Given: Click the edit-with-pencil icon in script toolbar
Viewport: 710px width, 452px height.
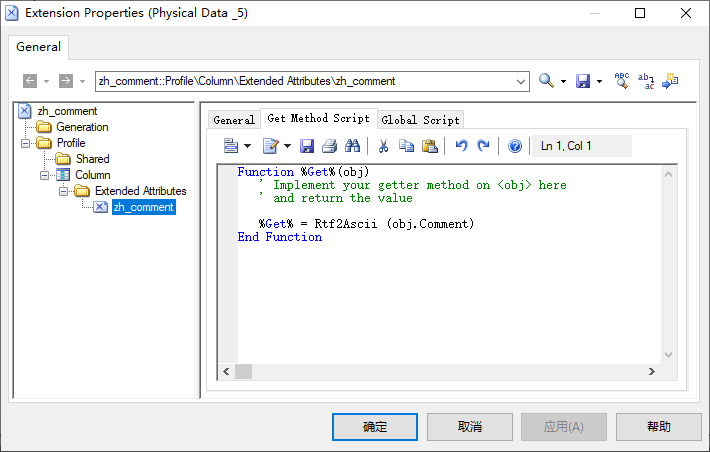Looking at the screenshot, I should (270, 146).
